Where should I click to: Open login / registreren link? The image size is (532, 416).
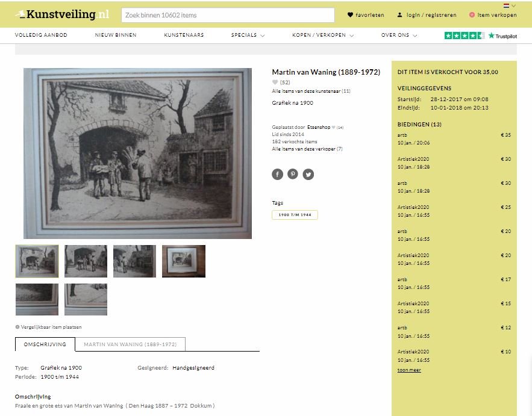(x=431, y=15)
